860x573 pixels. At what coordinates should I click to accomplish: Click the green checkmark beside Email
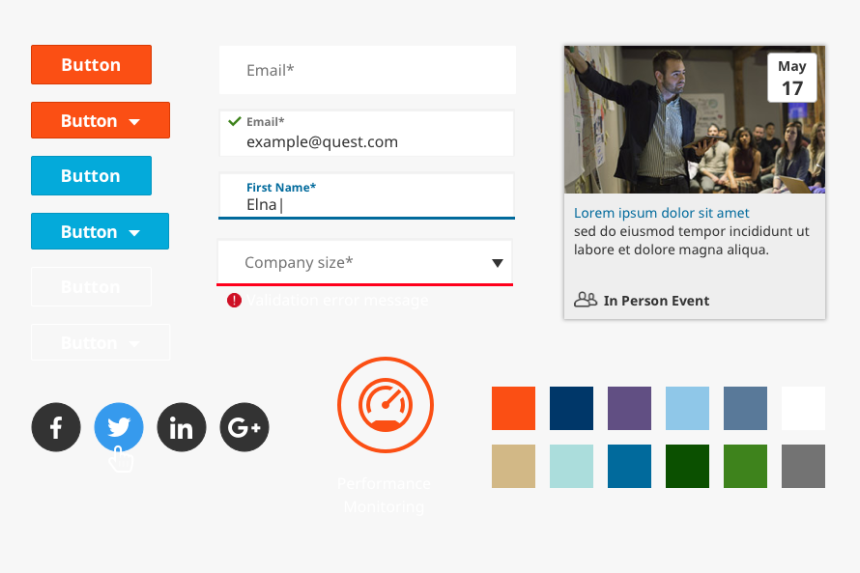[234, 122]
